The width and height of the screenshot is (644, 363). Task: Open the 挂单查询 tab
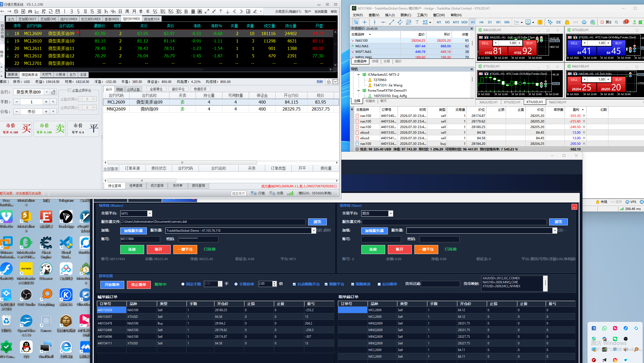[x=136, y=186]
